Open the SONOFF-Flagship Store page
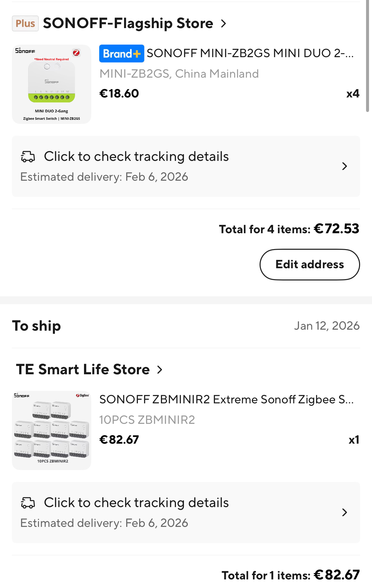Viewport: 372px width, 588px height. (x=128, y=23)
